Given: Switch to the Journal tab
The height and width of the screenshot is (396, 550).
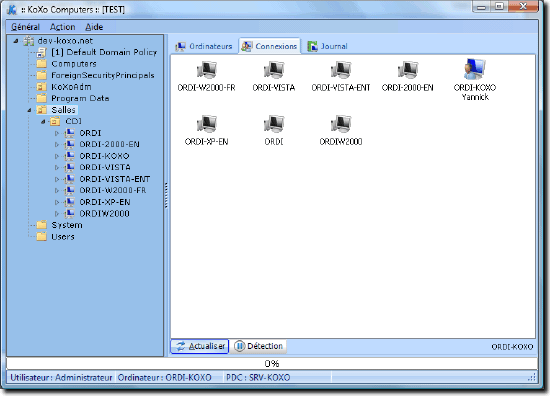Looking at the screenshot, I should pos(327,46).
